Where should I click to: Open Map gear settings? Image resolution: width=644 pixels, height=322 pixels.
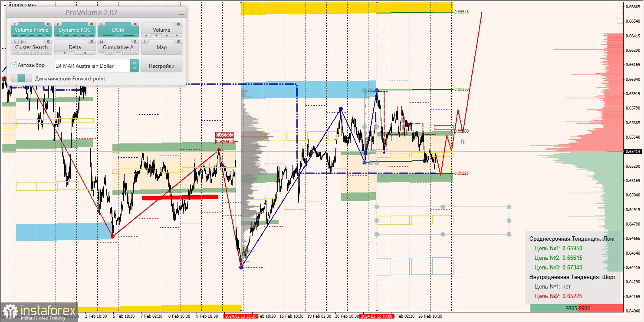[178, 41]
